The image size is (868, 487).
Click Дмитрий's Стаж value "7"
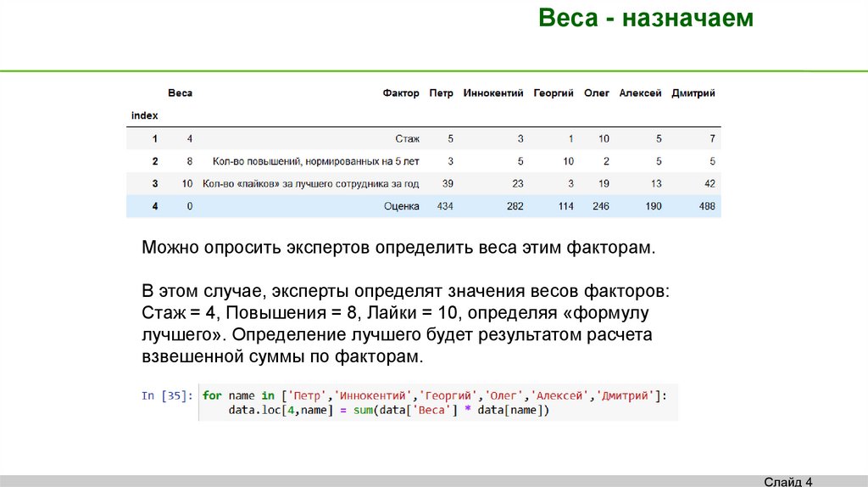[712, 138]
